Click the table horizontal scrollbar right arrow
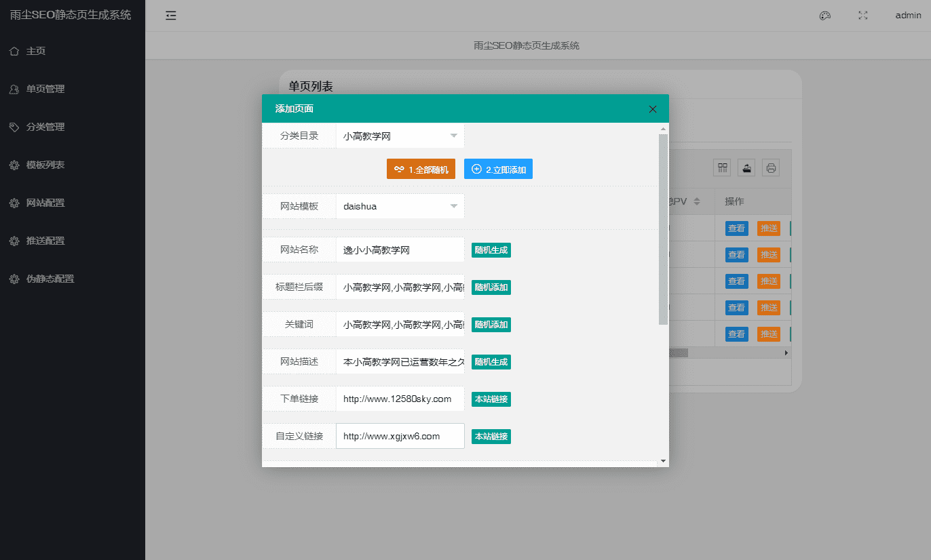The image size is (931, 560). coord(786,353)
